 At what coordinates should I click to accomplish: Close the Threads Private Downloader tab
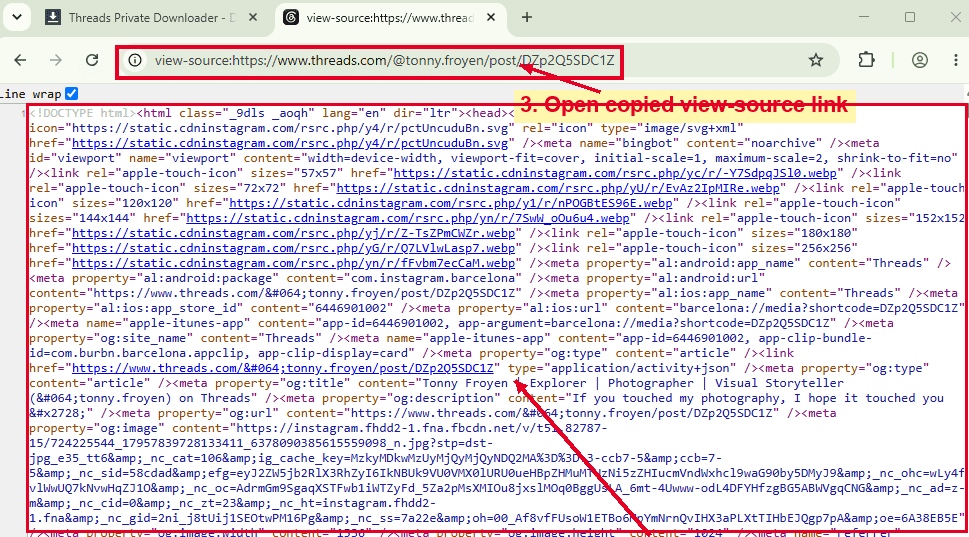pyautogui.click(x=253, y=17)
